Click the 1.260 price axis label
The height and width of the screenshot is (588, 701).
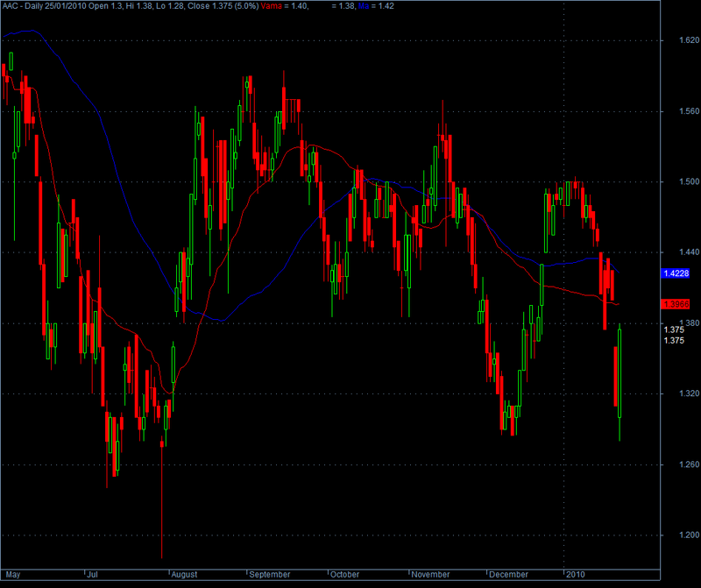(x=689, y=464)
